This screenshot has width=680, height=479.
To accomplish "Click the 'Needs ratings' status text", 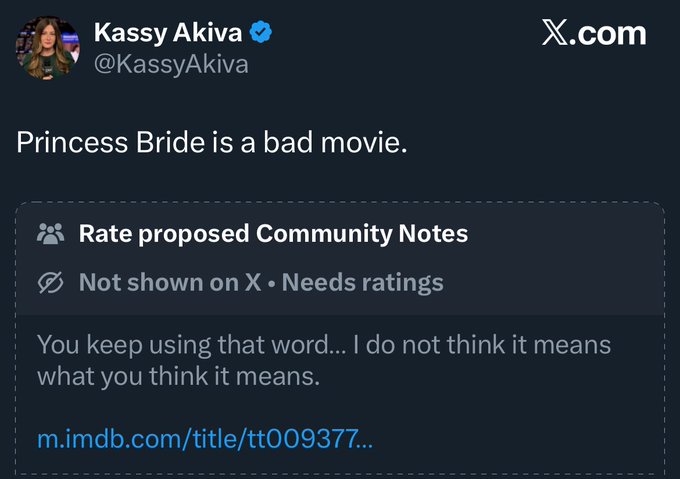I will click(x=362, y=283).
